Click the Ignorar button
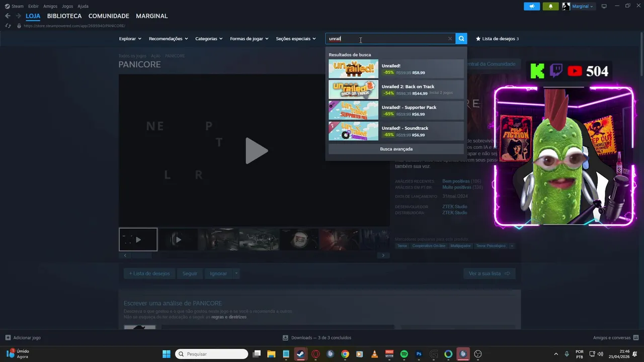644x362 pixels. click(x=218, y=274)
